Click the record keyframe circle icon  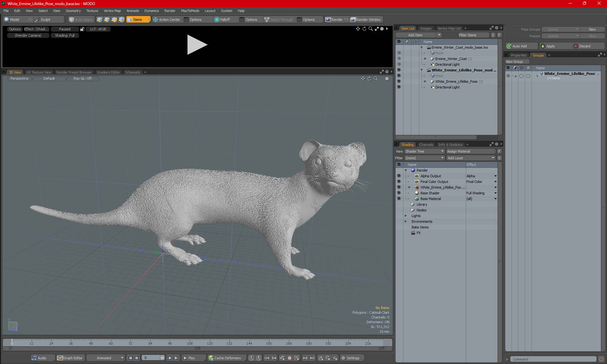point(289,358)
